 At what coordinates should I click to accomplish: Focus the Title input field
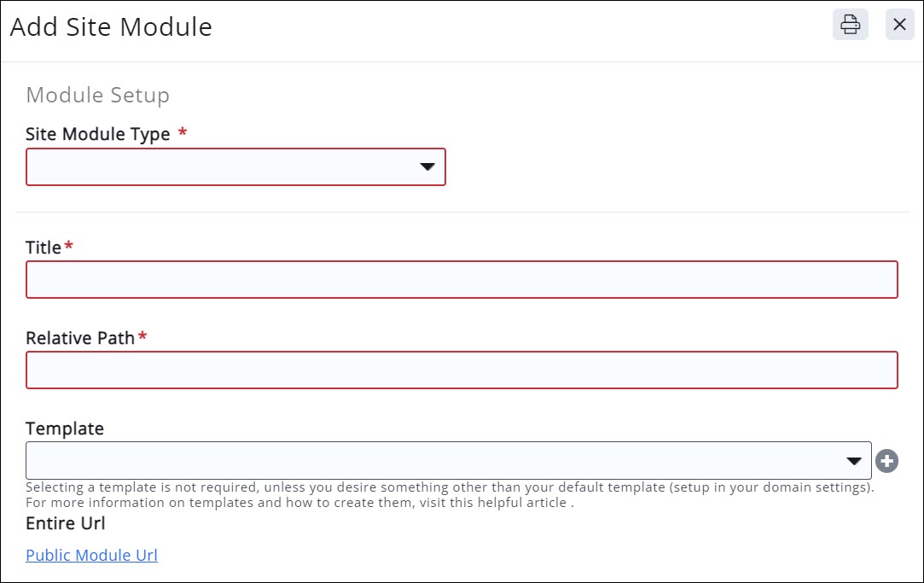(462, 280)
